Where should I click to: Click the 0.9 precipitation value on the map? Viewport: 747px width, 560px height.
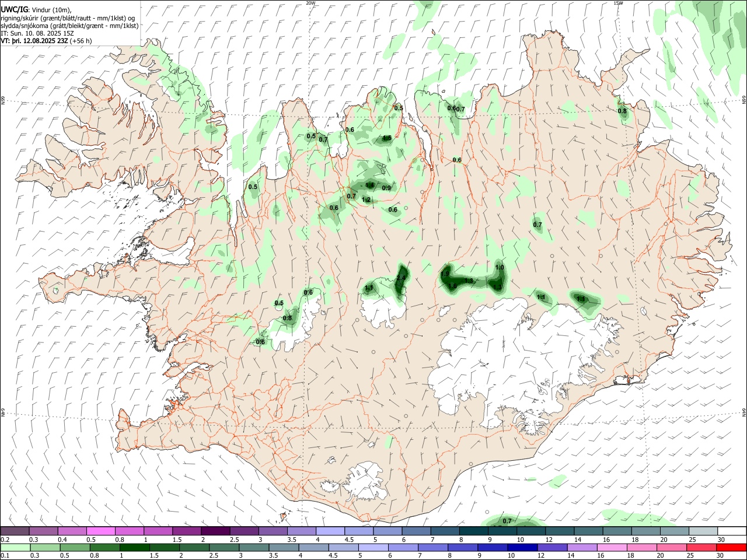pos(386,188)
